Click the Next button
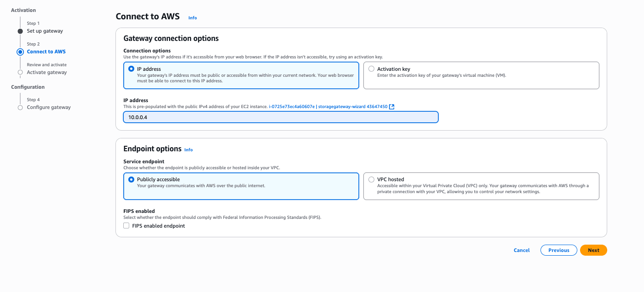This screenshot has height=292, width=644. coord(593,250)
